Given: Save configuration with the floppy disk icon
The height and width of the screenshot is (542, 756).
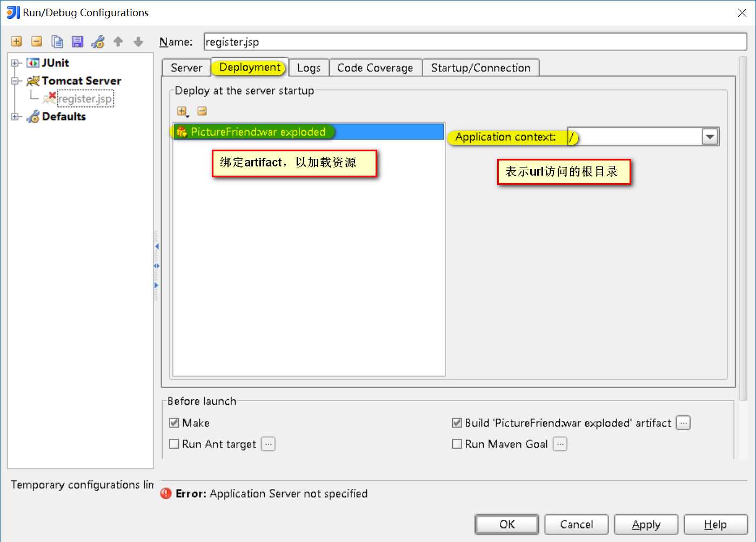Looking at the screenshot, I should [77, 42].
